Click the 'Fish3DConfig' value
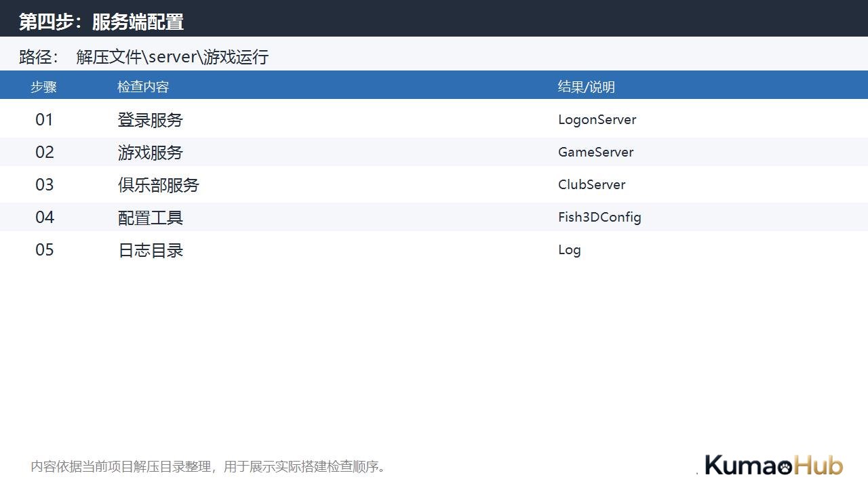 tap(599, 218)
